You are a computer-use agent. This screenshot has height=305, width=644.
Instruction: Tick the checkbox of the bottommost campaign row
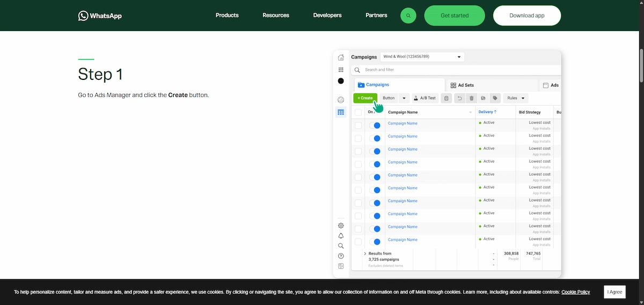pos(358,241)
